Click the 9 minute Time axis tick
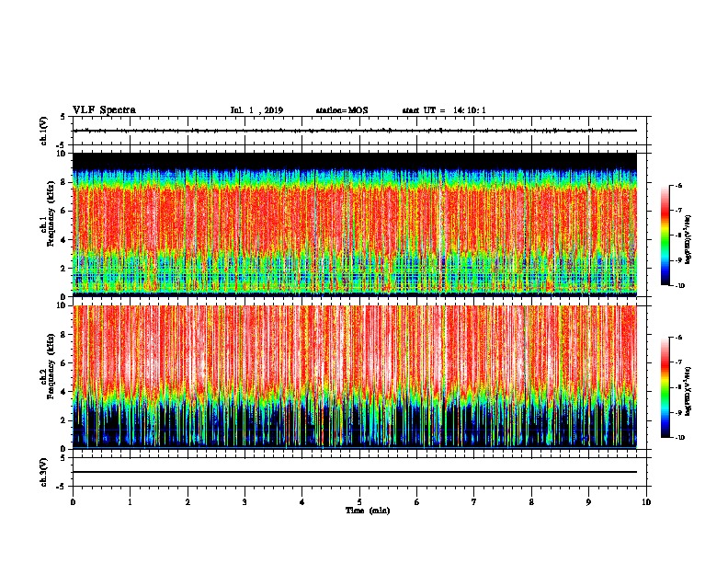The width and height of the screenshot is (728, 563). tap(588, 502)
